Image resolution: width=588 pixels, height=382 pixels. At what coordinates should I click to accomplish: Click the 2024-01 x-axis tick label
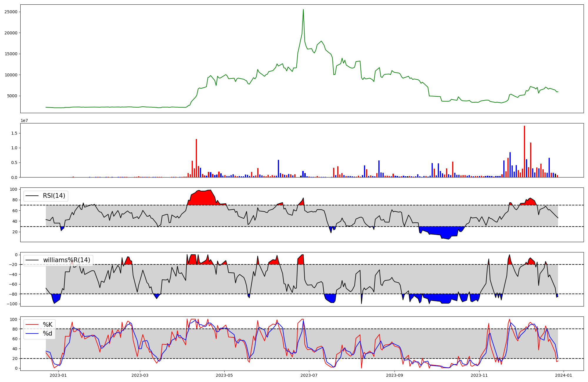[564, 375]
